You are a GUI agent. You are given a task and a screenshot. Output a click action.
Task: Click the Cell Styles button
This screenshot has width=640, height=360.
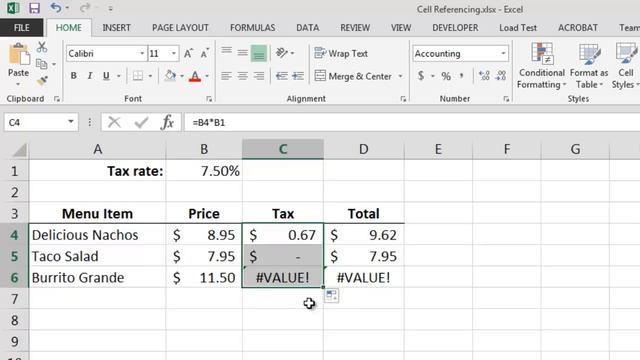coord(626,65)
